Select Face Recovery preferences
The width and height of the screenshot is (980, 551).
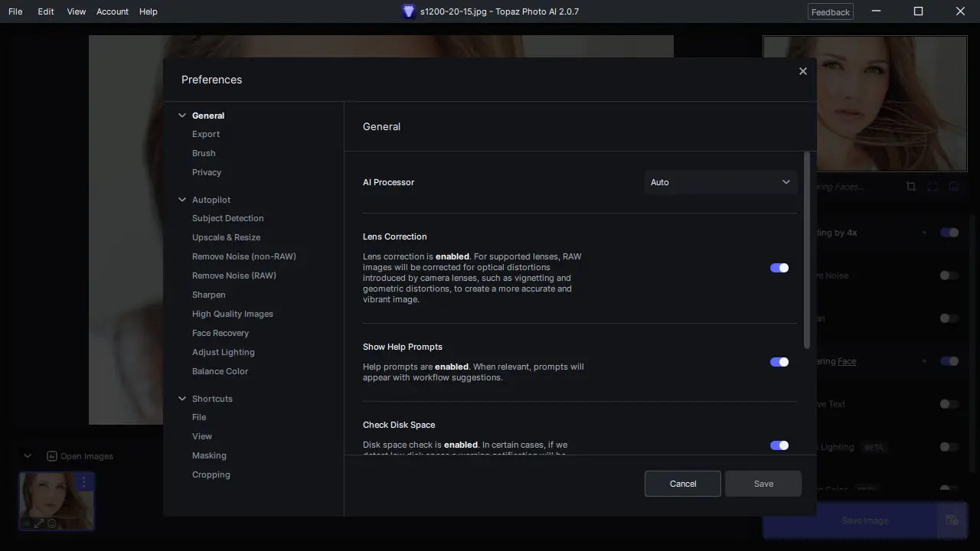click(x=220, y=333)
